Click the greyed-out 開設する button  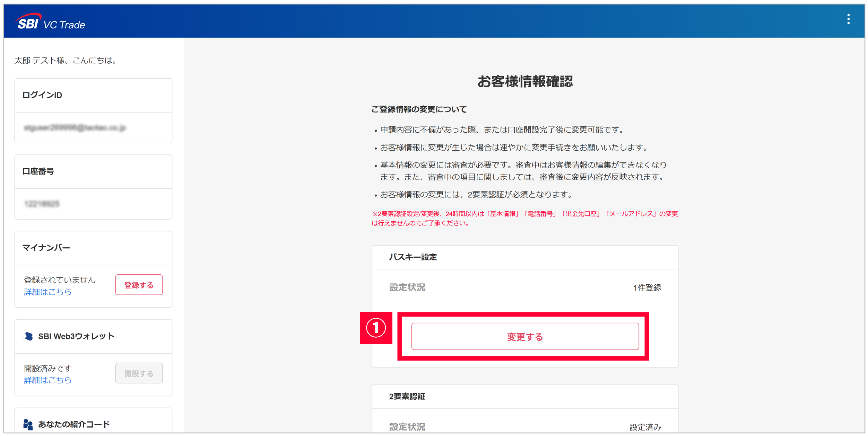pyautogui.click(x=139, y=373)
